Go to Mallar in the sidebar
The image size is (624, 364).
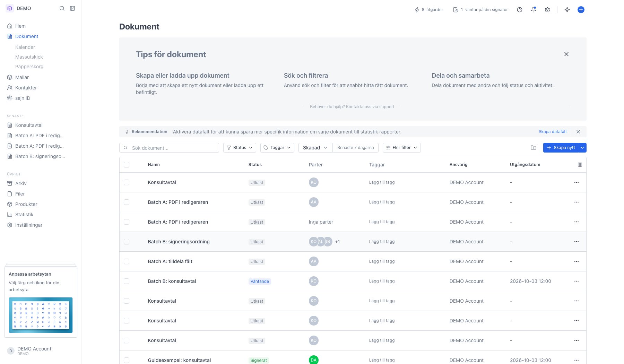pos(22,77)
